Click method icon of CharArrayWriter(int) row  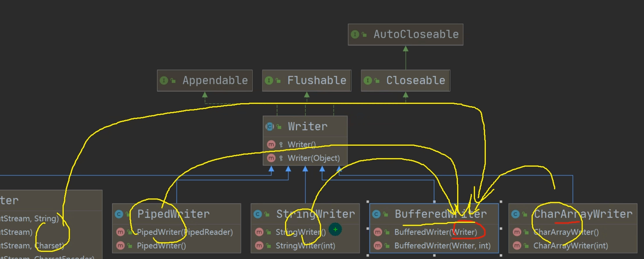pyautogui.click(x=517, y=246)
